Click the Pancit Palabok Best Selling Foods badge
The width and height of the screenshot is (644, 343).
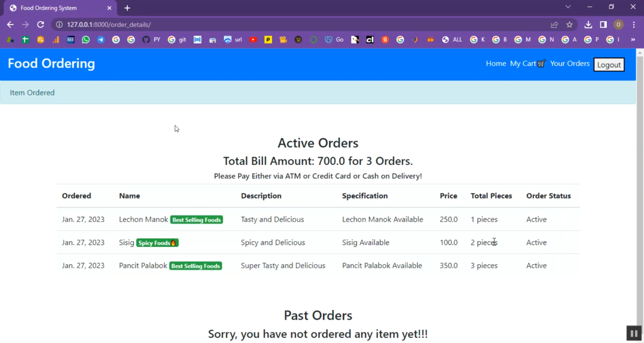click(195, 266)
